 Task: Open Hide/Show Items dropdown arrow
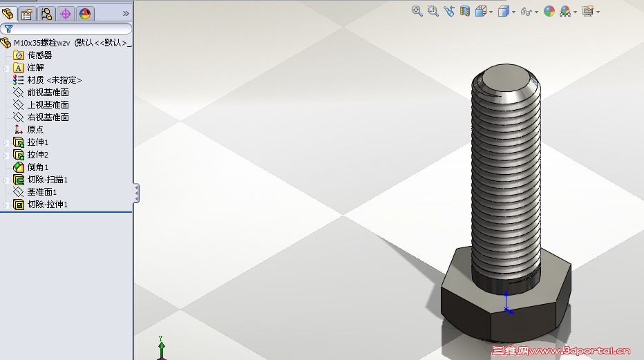click(536, 12)
